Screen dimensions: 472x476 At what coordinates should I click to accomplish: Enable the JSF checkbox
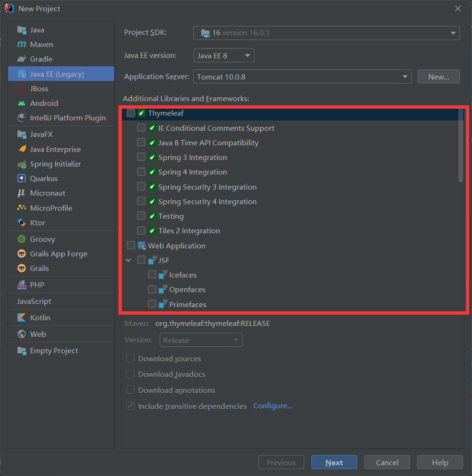tap(141, 260)
